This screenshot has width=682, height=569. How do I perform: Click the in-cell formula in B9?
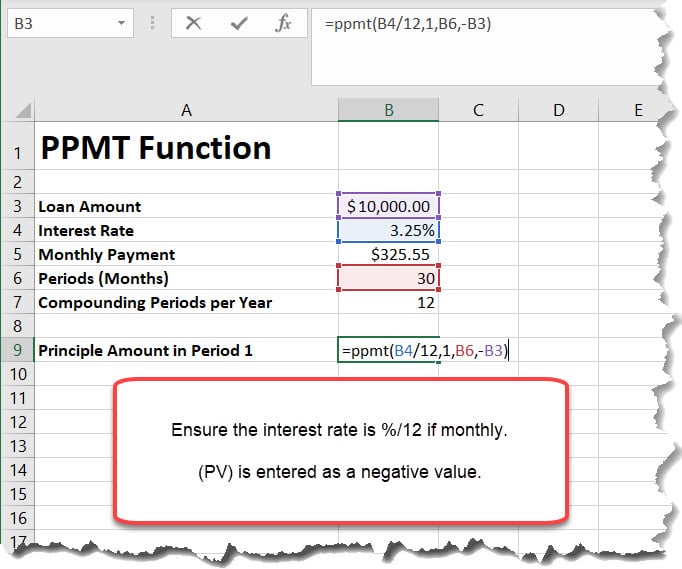[x=424, y=350]
